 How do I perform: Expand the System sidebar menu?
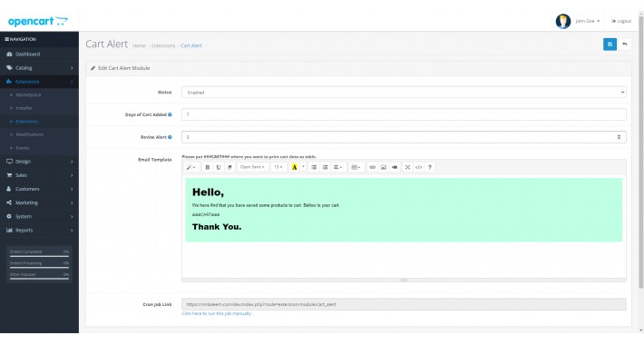click(39, 216)
